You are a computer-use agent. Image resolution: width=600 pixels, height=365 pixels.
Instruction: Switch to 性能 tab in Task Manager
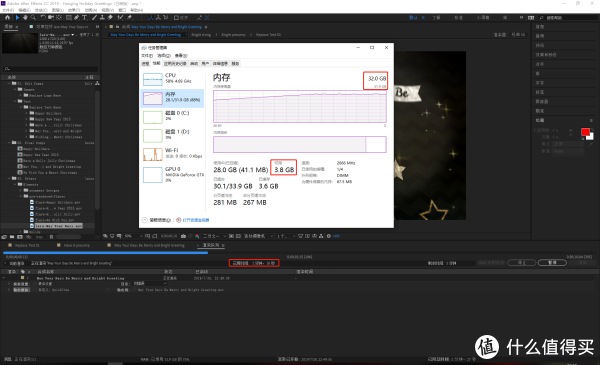click(157, 64)
